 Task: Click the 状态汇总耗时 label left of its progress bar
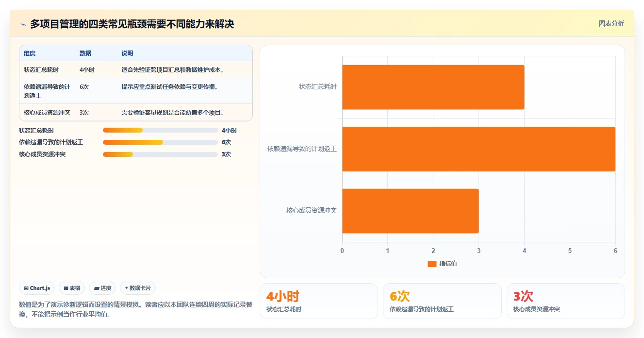point(36,131)
